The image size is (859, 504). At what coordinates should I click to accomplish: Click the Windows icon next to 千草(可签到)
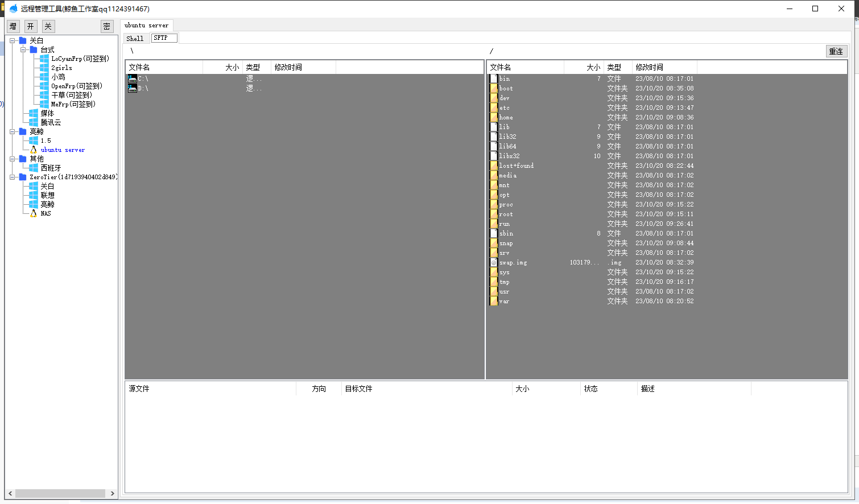[44, 95]
